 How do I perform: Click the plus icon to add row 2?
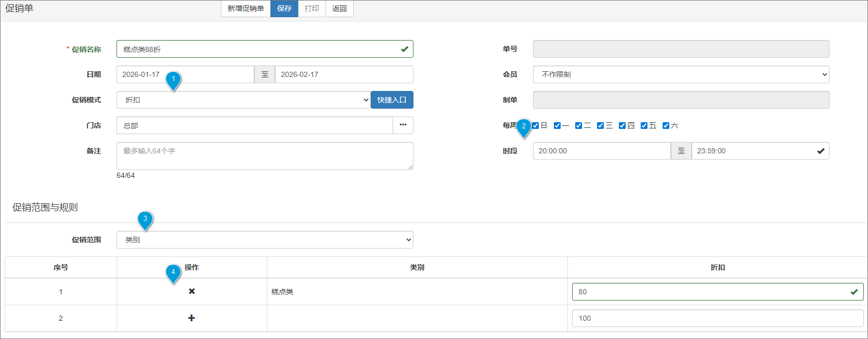(191, 318)
